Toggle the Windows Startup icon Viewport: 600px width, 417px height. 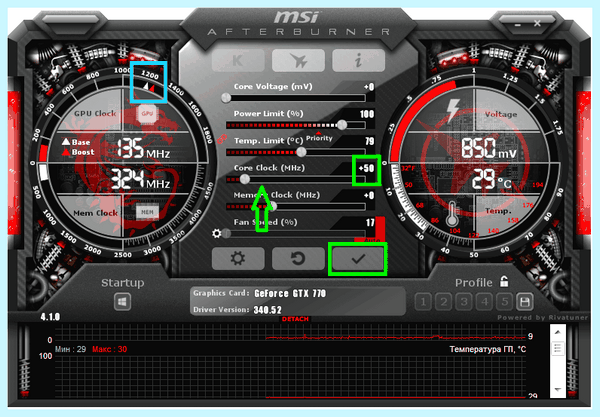pos(122,302)
